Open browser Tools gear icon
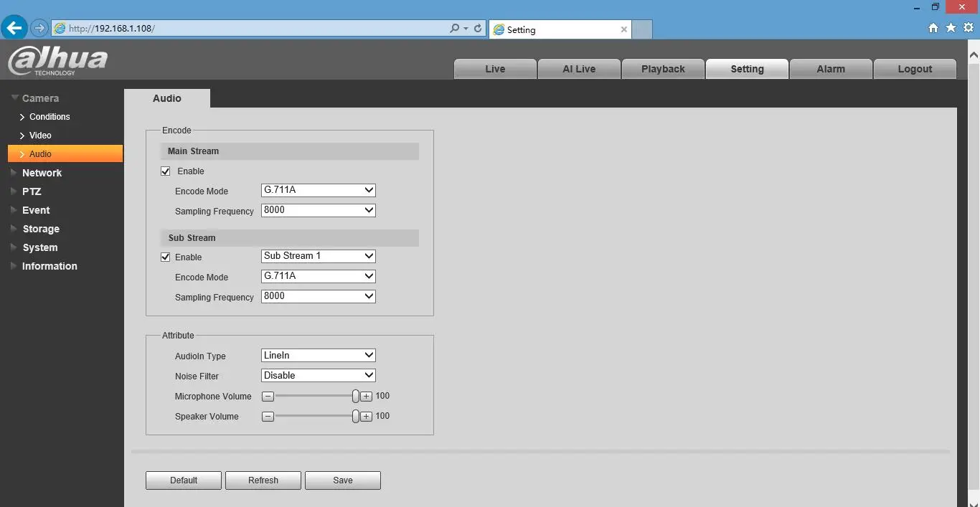Screen dimensions: 980x507 (969, 28)
